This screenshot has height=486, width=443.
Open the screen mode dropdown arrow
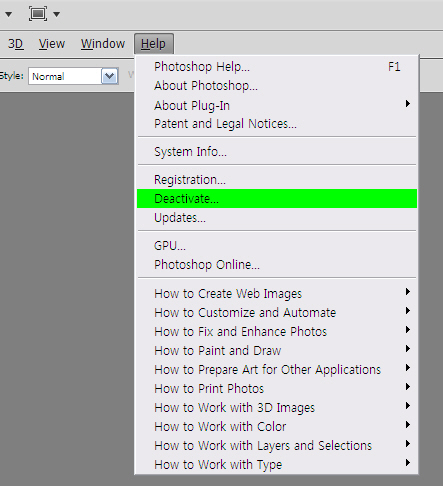point(57,14)
